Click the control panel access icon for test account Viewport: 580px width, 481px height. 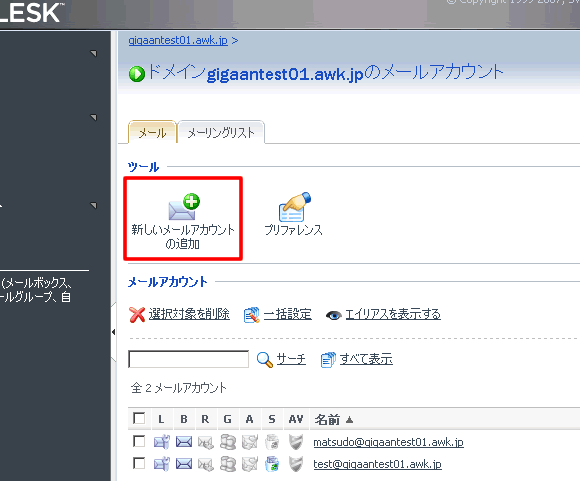click(162, 464)
